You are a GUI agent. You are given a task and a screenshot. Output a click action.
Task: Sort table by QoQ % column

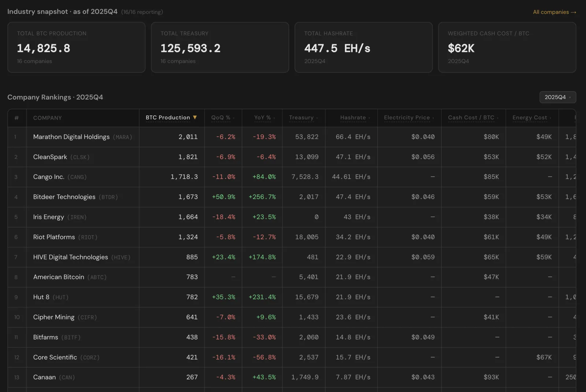pyautogui.click(x=223, y=117)
